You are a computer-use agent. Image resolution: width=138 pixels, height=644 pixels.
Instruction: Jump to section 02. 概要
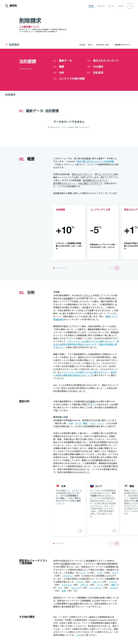coord(59,67)
